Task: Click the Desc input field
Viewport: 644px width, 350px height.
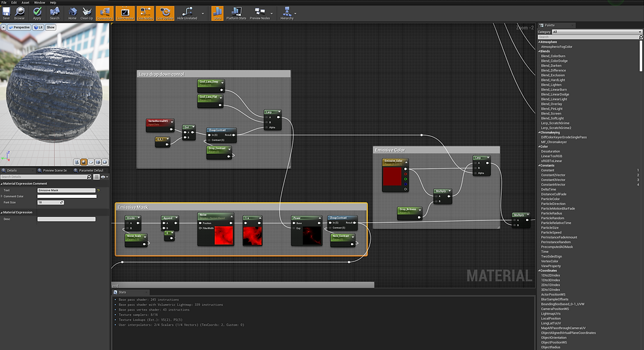Action: coord(66,219)
